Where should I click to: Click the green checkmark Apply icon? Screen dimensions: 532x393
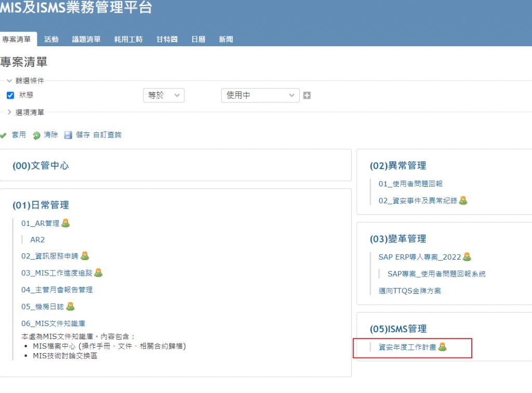point(3,135)
